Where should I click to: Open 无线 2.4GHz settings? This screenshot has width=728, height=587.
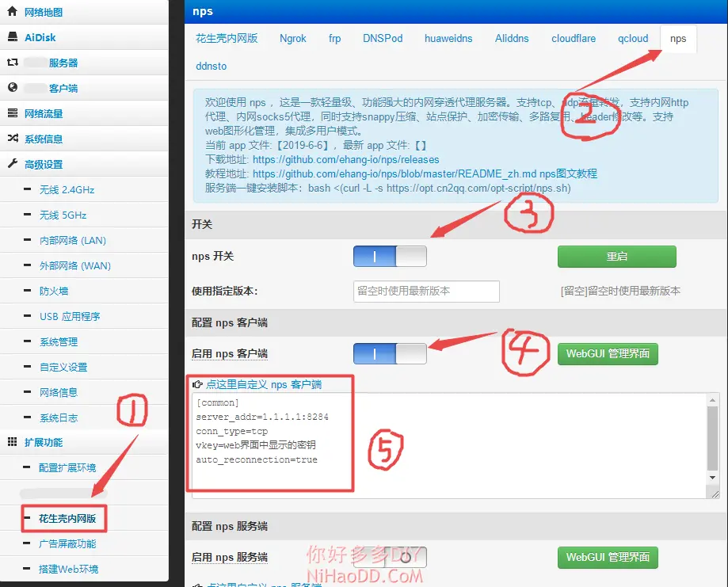[67, 189]
